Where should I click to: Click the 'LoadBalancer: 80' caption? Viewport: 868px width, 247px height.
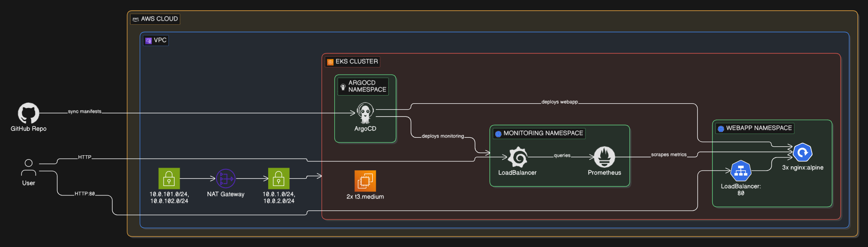[x=741, y=190]
